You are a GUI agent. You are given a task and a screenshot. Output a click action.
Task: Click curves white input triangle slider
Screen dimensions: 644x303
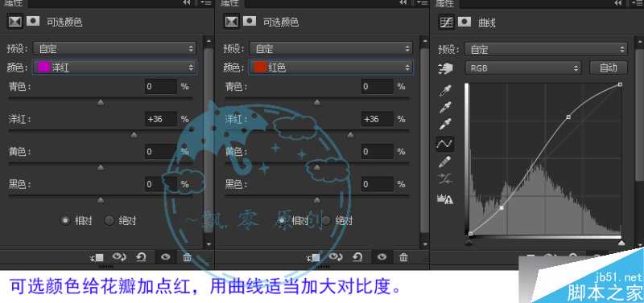pyautogui.click(x=621, y=244)
